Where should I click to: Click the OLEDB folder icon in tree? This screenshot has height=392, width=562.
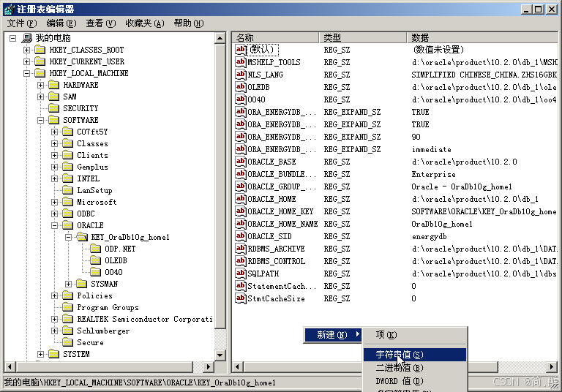pyautogui.click(x=95, y=260)
